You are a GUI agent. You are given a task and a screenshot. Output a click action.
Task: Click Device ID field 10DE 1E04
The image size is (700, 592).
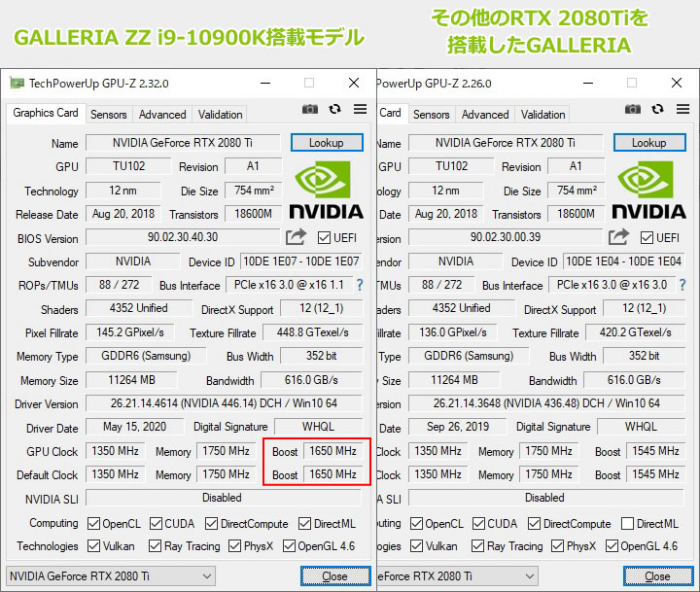pos(624,261)
